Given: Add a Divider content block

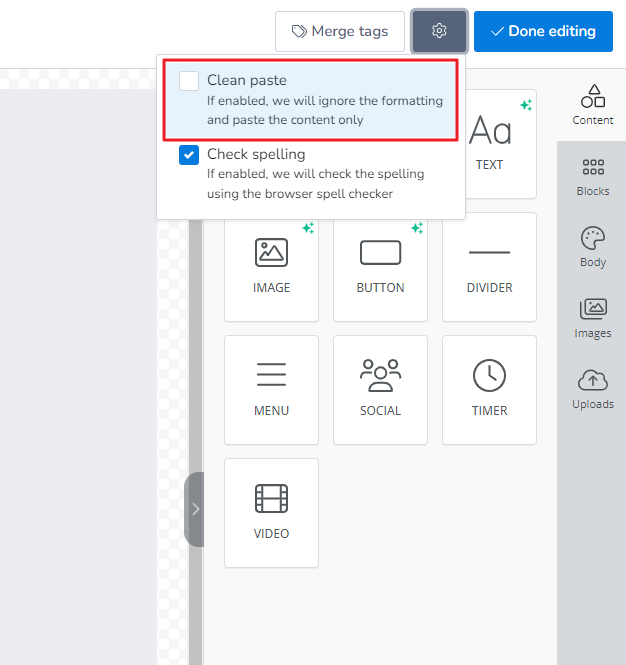Looking at the screenshot, I should 489,266.
